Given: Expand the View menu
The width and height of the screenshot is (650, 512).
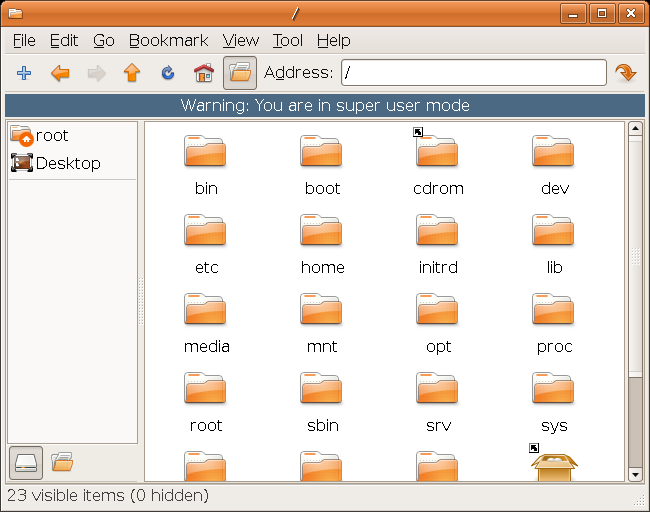Looking at the screenshot, I should 240,41.
